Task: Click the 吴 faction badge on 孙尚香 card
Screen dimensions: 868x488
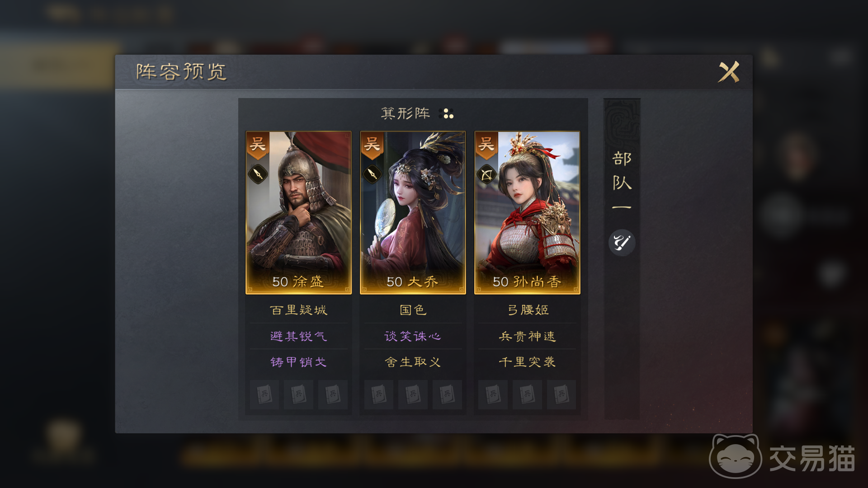Action: click(x=486, y=145)
